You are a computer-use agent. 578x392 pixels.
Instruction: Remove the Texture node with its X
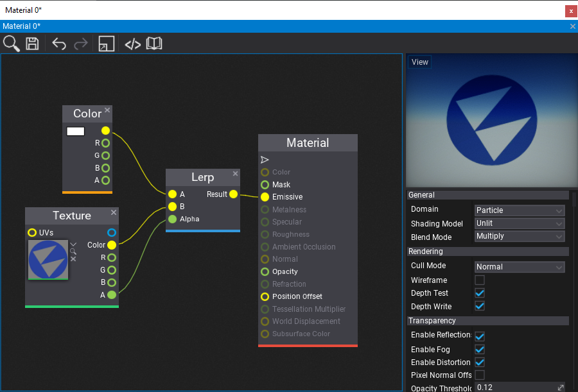point(114,212)
